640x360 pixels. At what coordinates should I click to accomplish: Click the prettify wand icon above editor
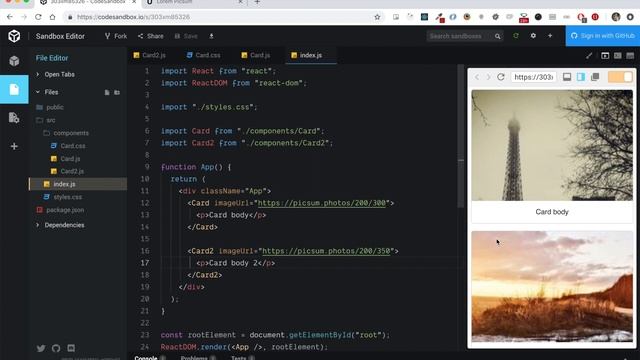[589, 56]
